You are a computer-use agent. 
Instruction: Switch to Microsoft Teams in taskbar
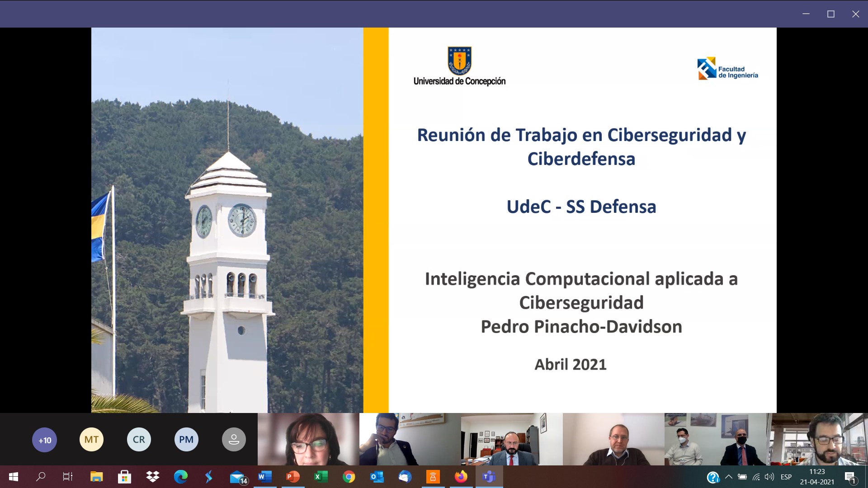[489, 477]
